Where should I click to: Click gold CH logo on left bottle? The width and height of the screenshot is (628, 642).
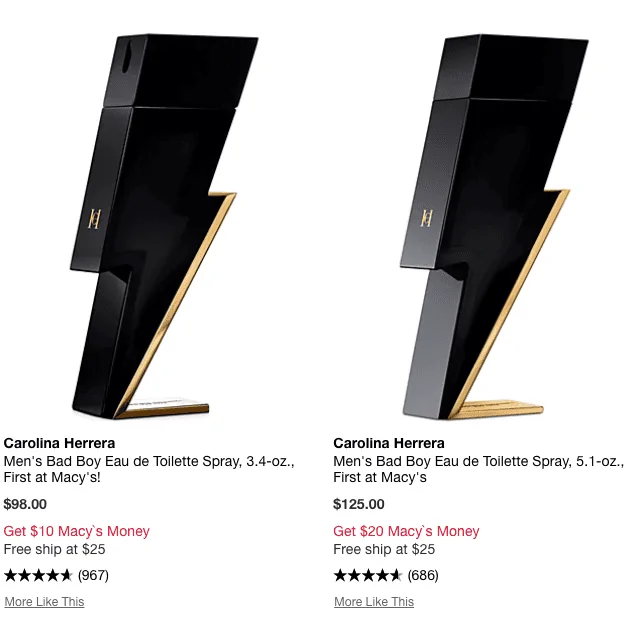coord(94,219)
